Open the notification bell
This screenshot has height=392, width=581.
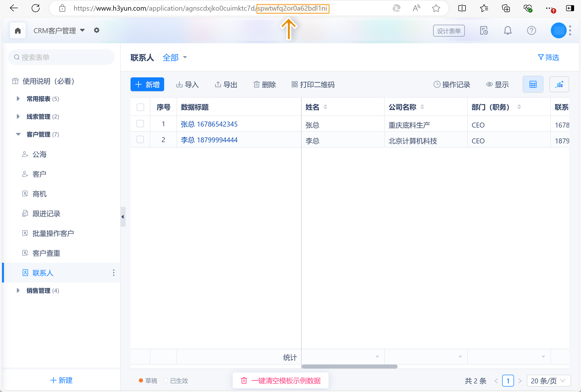click(x=508, y=31)
